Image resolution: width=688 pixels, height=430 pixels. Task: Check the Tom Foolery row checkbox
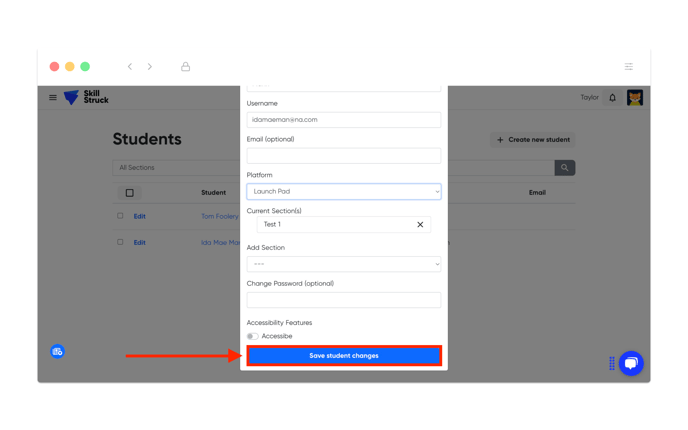120,216
